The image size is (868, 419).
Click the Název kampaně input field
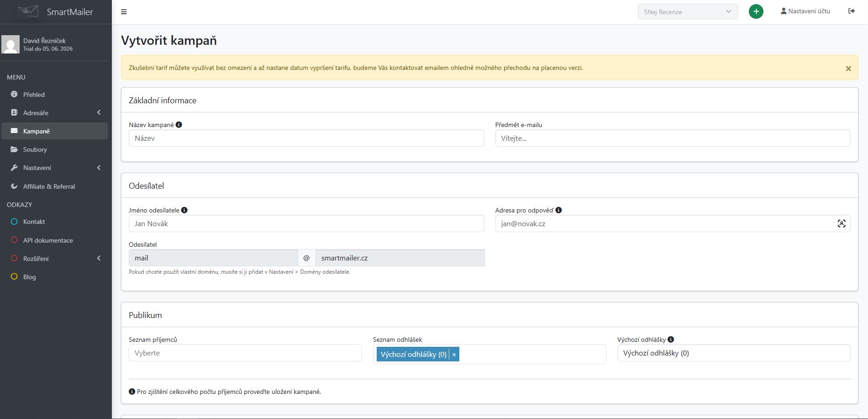coord(306,138)
